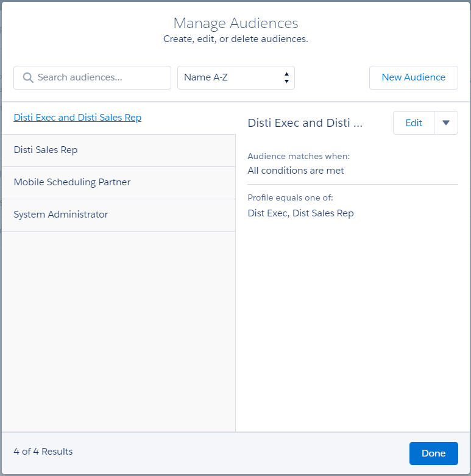
Task: Select the Disti Sales Rep audience
Action: click(46, 150)
